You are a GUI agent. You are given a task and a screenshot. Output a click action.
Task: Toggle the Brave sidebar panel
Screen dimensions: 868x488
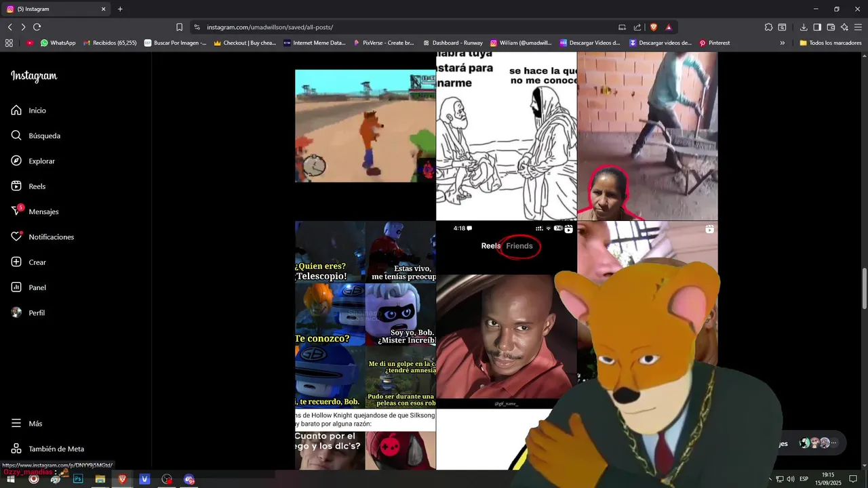coord(817,27)
